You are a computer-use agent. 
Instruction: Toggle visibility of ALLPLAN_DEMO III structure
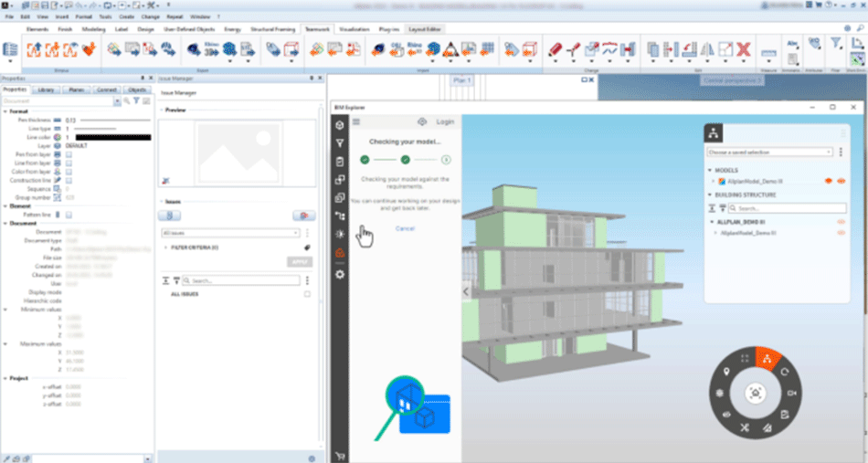[x=840, y=221]
